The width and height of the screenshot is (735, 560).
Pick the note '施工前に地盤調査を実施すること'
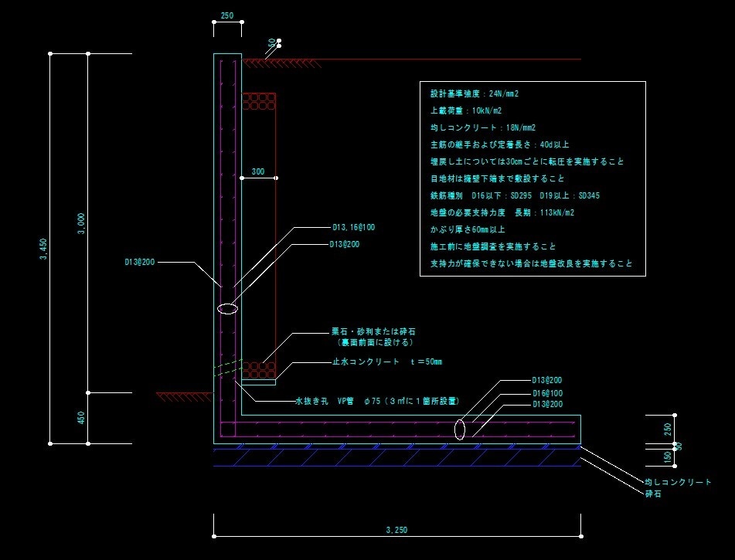(x=493, y=246)
